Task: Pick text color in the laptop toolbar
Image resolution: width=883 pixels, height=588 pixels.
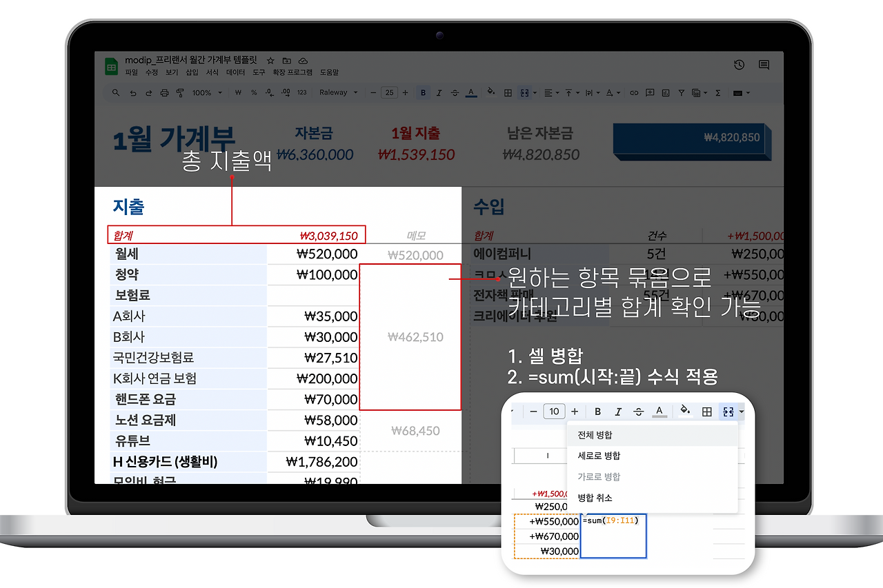Action: [471, 92]
